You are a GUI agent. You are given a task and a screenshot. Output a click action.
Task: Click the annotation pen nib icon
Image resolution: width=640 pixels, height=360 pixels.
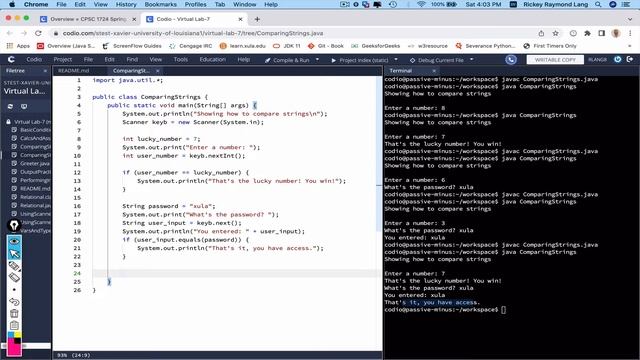14,225
